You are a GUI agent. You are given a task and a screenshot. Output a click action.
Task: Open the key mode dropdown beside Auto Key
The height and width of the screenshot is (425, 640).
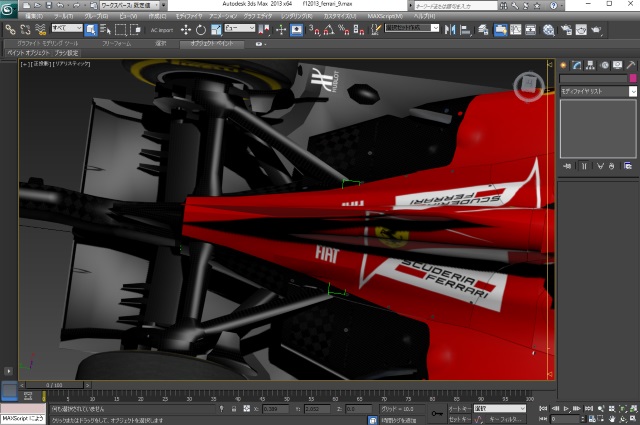tap(500, 409)
